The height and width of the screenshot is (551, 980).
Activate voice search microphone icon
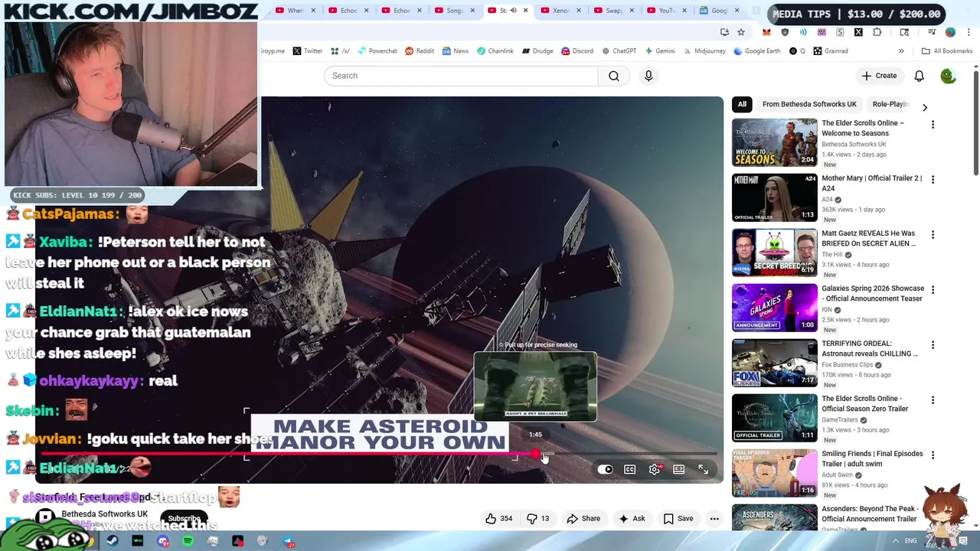point(648,76)
